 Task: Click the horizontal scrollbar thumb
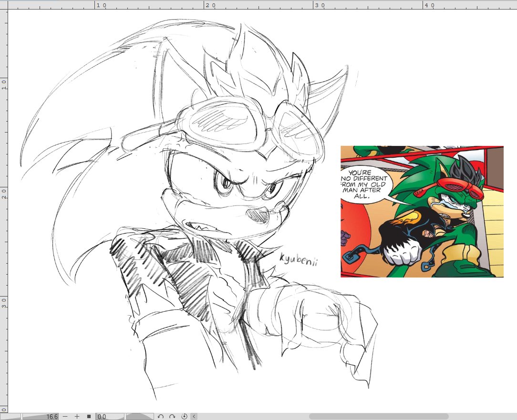pyautogui.click(x=379, y=416)
